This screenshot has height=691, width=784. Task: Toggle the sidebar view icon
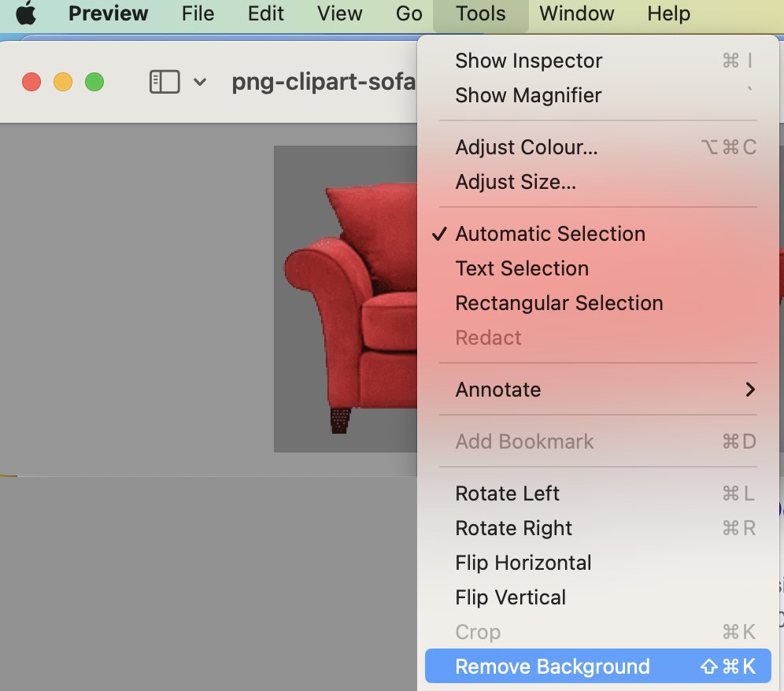[x=165, y=82]
